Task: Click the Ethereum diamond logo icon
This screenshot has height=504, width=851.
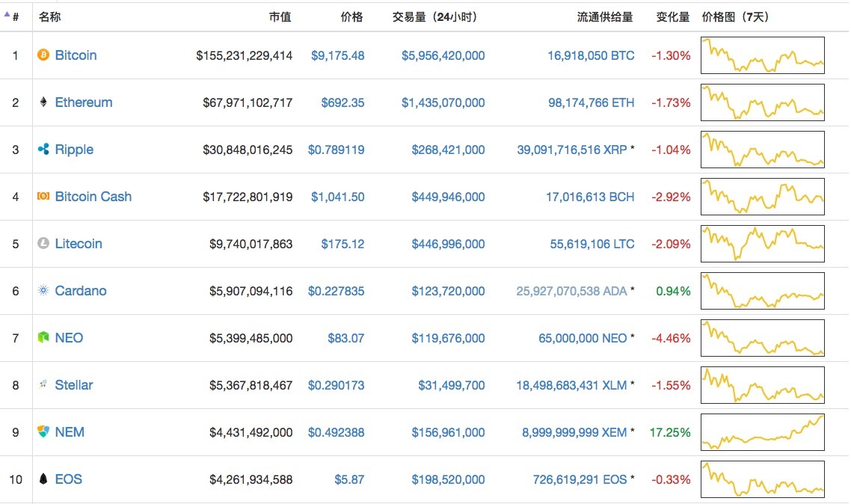Action: (x=43, y=102)
